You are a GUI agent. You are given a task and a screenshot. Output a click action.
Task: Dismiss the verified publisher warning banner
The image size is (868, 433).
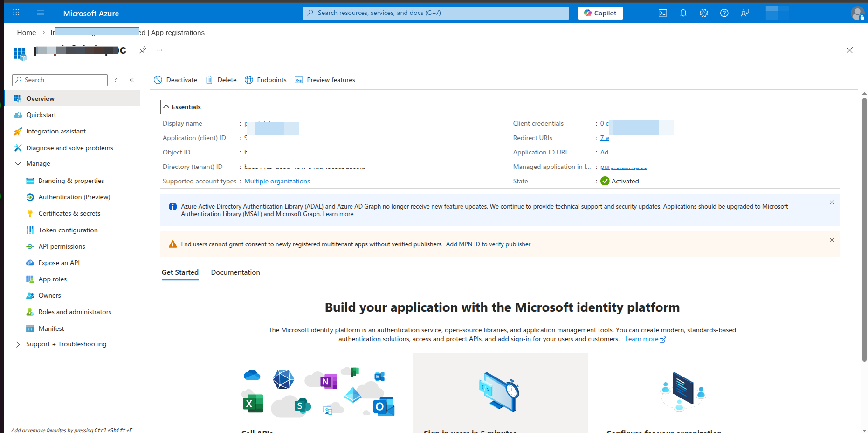(832, 240)
